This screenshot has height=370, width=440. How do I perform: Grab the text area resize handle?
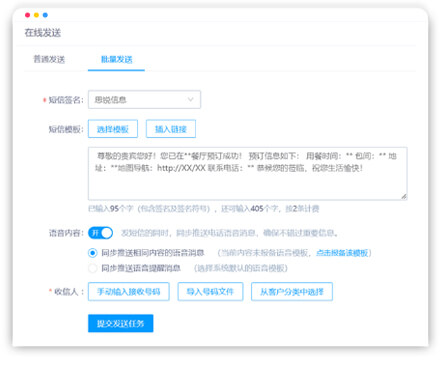coord(404,196)
